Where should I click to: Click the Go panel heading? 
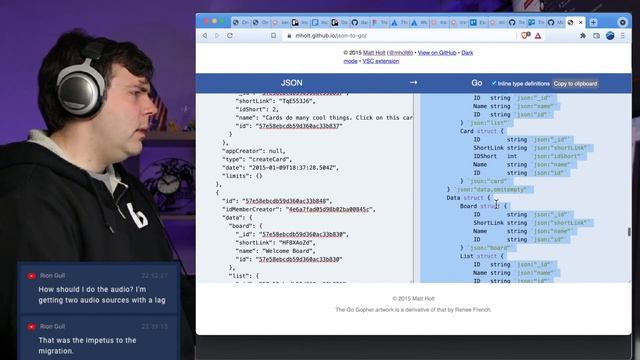point(477,83)
